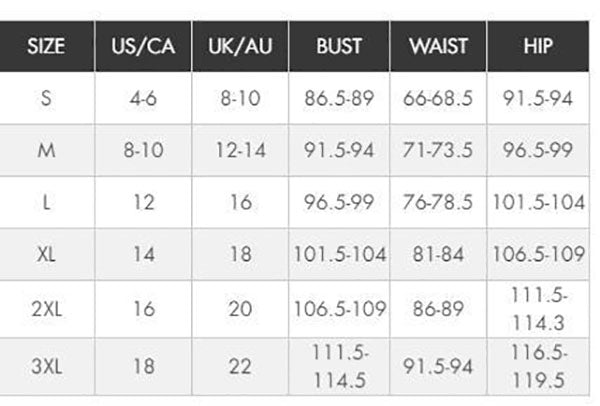Click the WAIST header cell
Screen dimensions: 600x406
(439, 46)
